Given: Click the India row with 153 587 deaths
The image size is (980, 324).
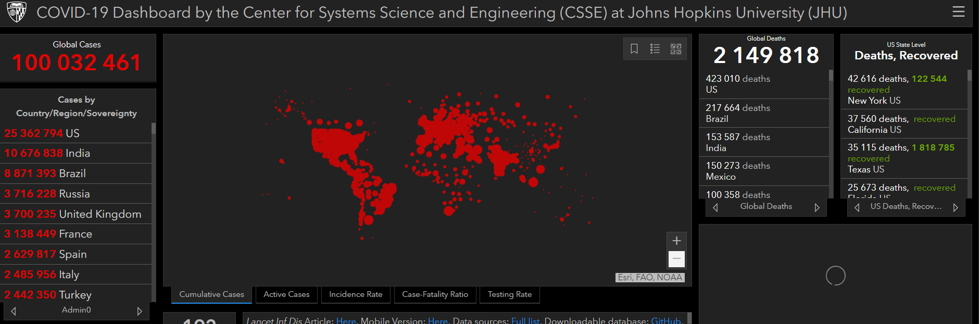Looking at the screenshot, I should click(764, 142).
